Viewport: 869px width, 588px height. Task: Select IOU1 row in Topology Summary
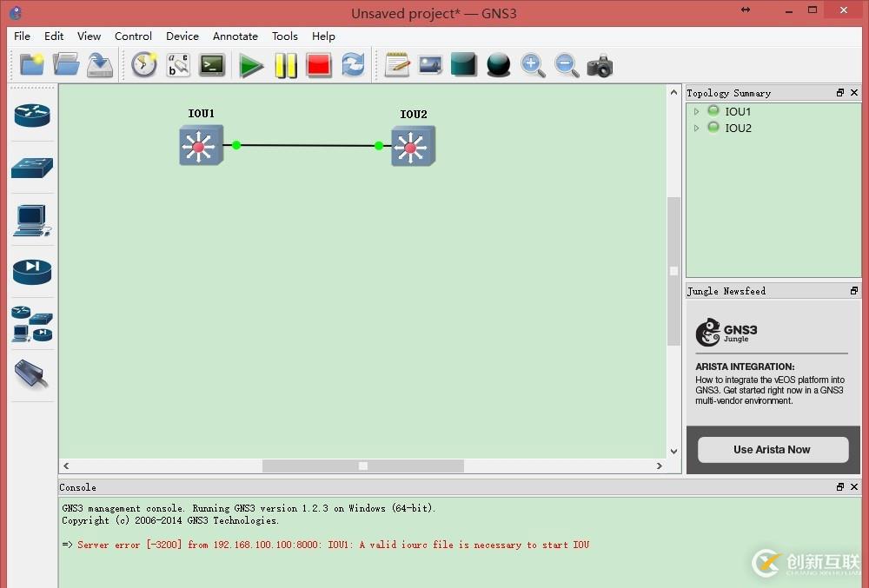tap(773, 111)
